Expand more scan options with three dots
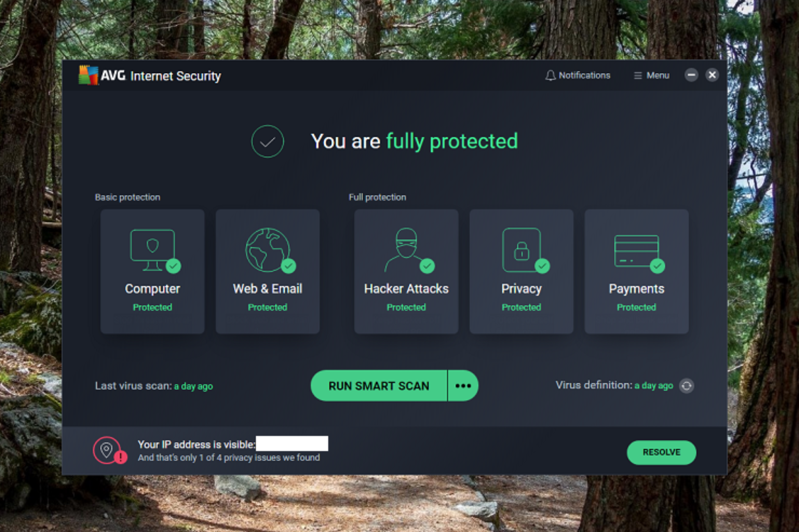The height and width of the screenshot is (532, 799). pos(463,386)
